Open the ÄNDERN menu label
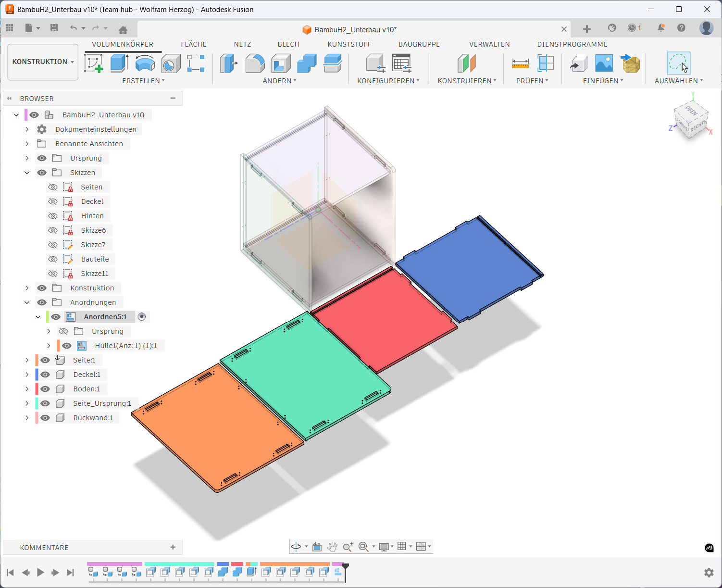Image resolution: width=722 pixels, height=588 pixels. pyautogui.click(x=279, y=81)
